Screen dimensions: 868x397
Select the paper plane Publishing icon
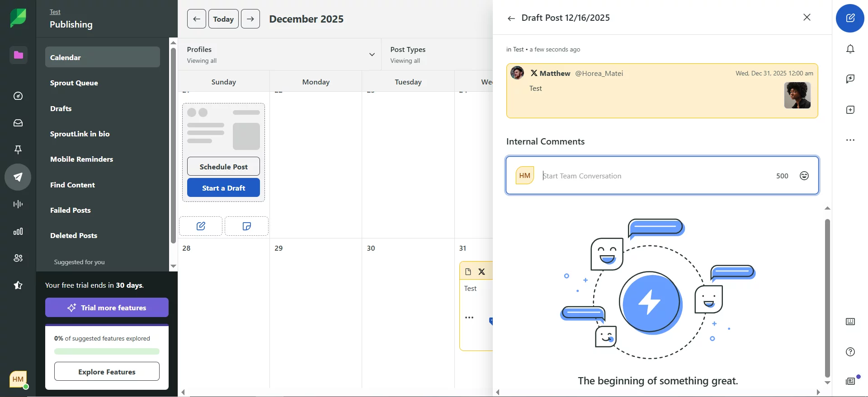[18, 177]
